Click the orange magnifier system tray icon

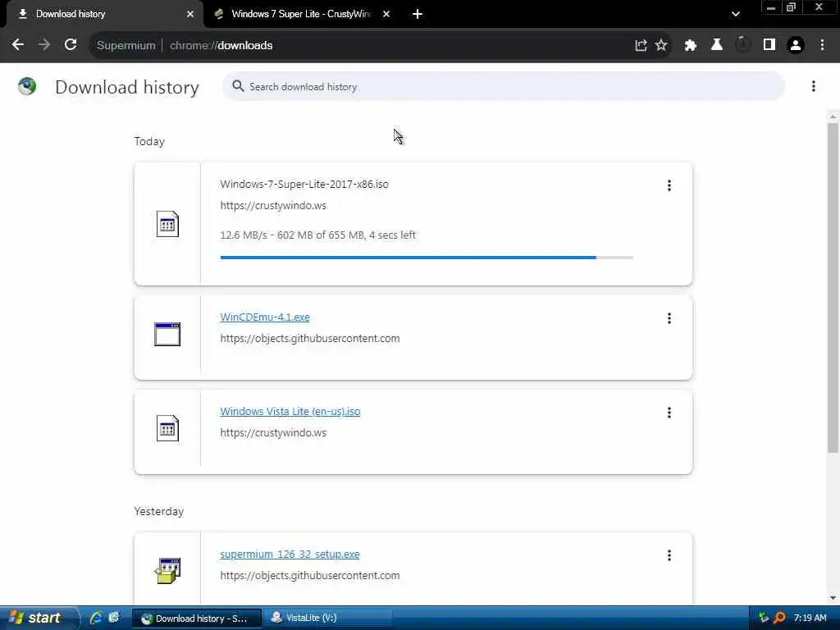click(x=779, y=618)
